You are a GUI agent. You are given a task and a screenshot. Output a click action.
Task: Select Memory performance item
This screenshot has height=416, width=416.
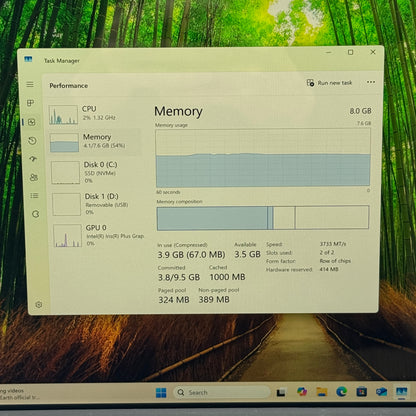pos(95,142)
